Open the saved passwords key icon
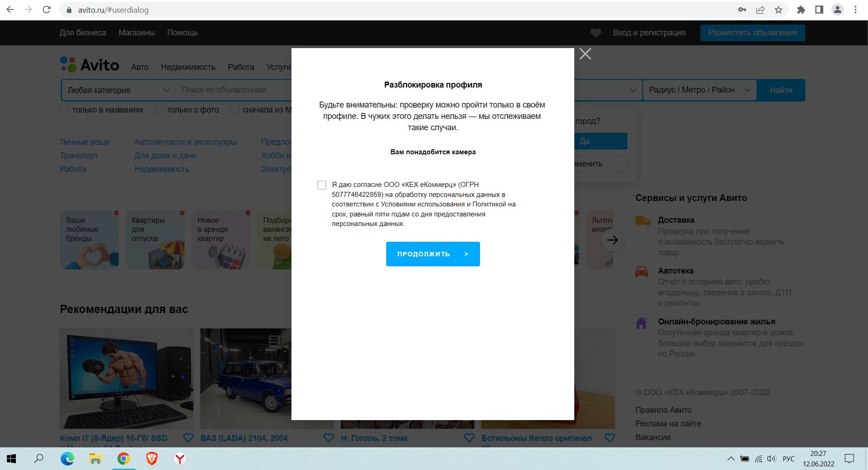Viewport: 868px width, 470px height. pyautogui.click(x=742, y=10)
